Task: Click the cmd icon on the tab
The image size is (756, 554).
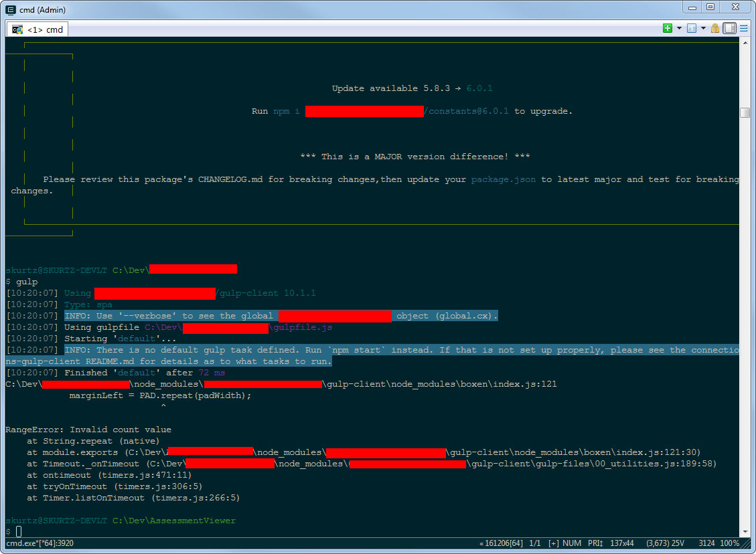Action: [x=17, y=30]
